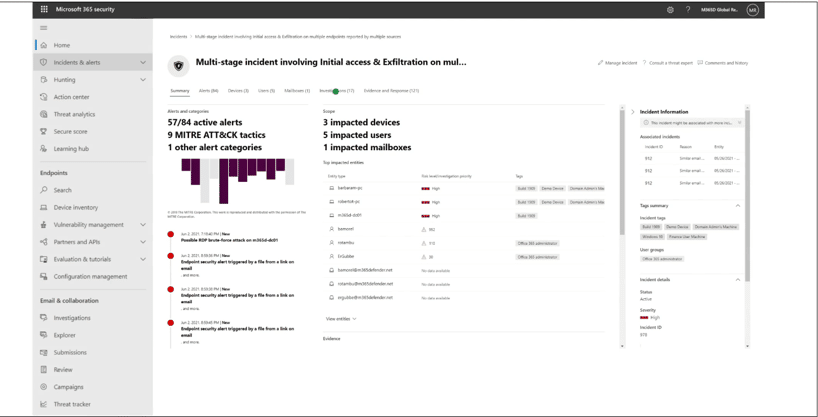Screen dimensions: 818x417
Task: Click the Windows 10 incident tag
Action: (652, 237)
